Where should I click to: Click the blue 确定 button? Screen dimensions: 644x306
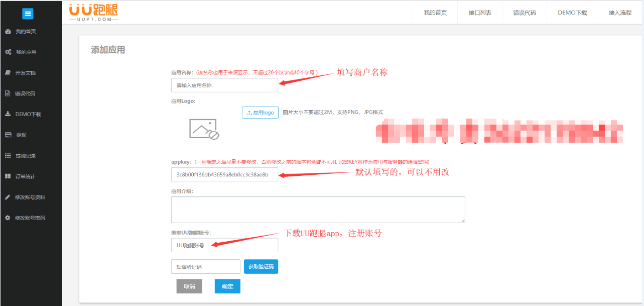point(227,286)
